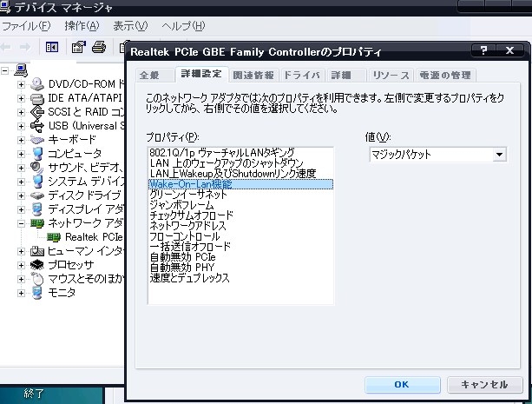The image size is (532, 404).
Task: Open the Properties toolbar icon in Device Manager
Action: click(x=79, y=47)
